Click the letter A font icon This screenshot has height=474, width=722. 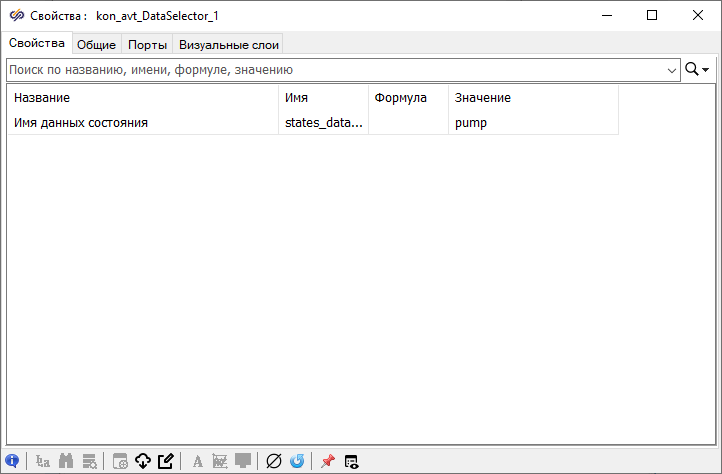click(197, 461)
